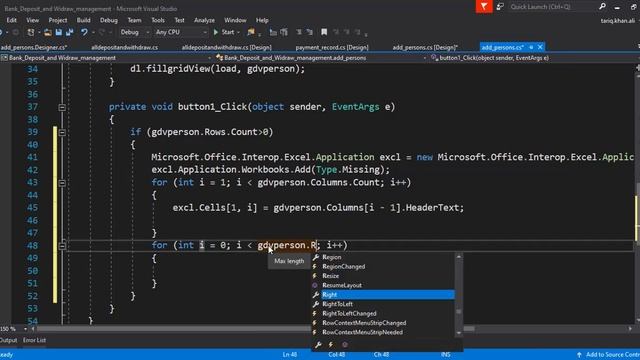Click the bookmark icon in toolbar
Viewport: 640px width, 360px height.
324,32
